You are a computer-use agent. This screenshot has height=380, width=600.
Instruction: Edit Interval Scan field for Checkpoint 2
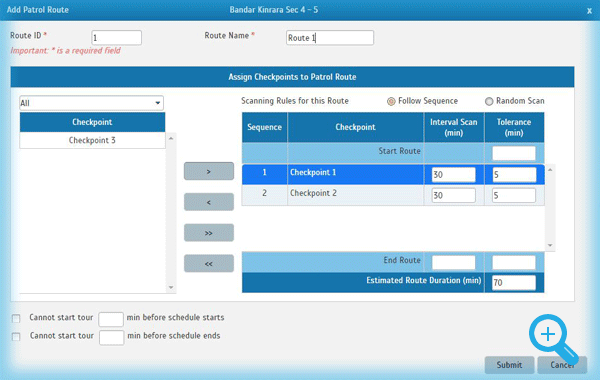coord(453,195)
